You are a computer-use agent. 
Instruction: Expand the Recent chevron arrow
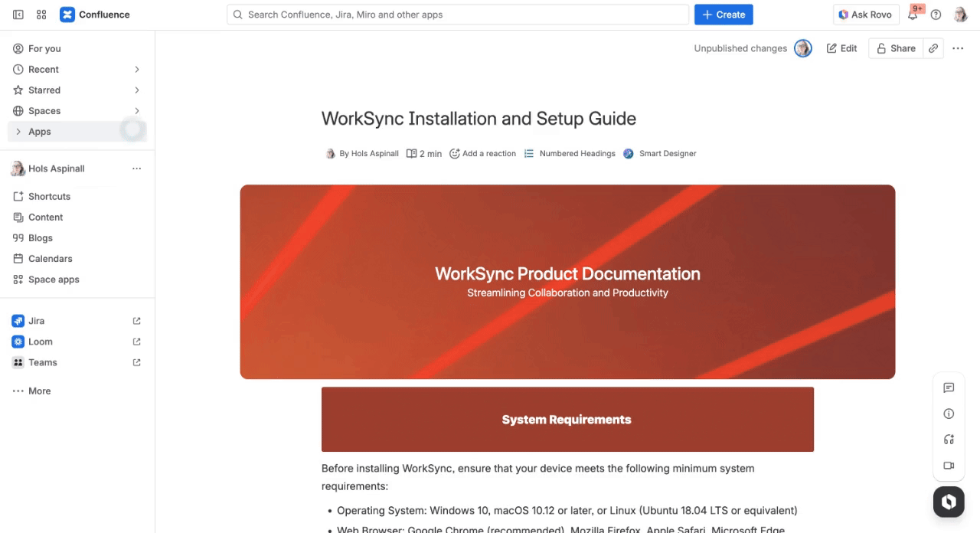point(137,69)
